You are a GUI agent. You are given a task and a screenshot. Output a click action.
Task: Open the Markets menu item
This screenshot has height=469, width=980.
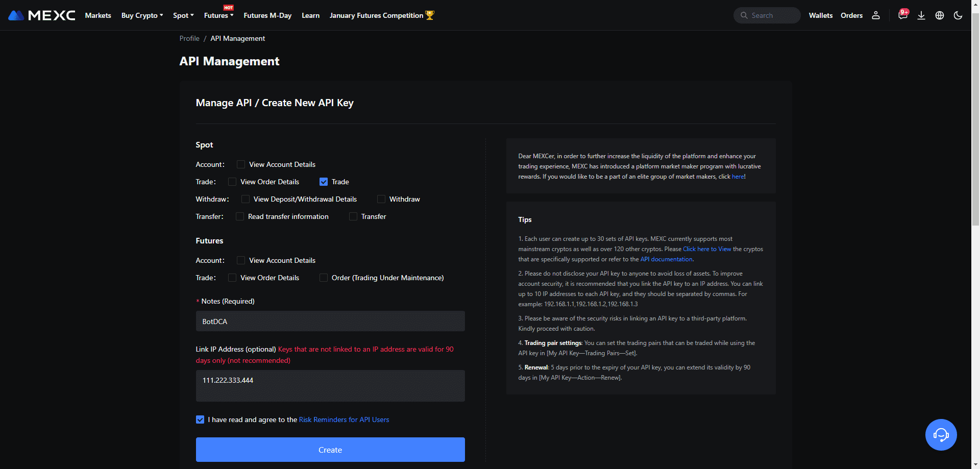point(98,15)
